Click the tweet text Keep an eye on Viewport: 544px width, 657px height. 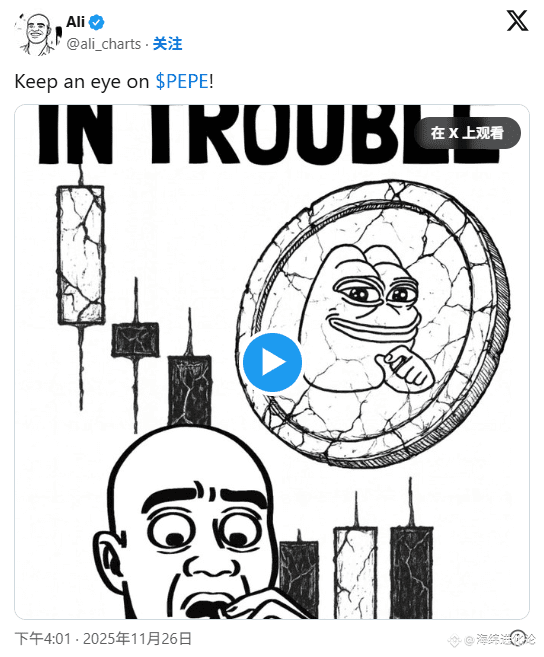pyautogui.click(x=82, y=81)
